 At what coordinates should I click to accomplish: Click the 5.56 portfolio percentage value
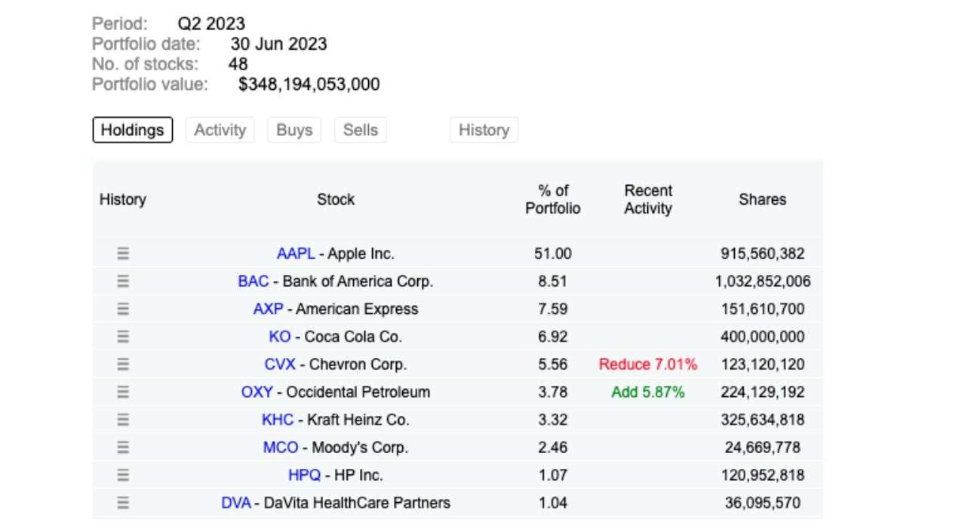(553, 365)
